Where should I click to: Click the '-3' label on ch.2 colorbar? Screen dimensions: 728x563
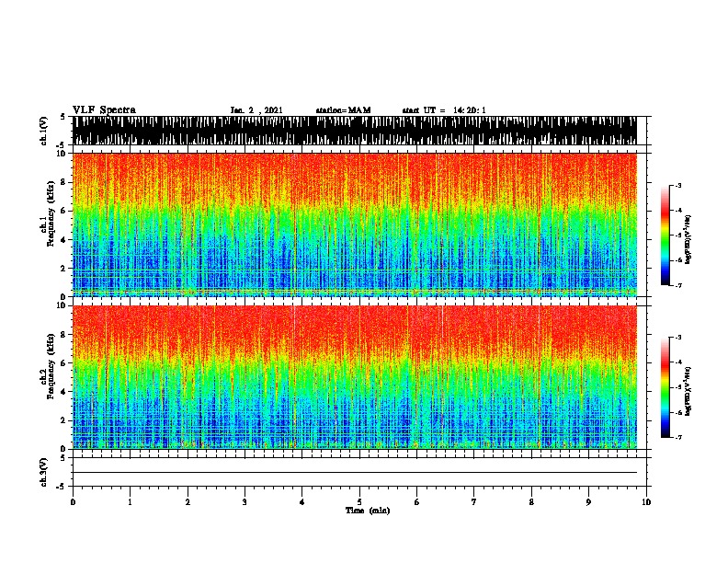point(677,338)
